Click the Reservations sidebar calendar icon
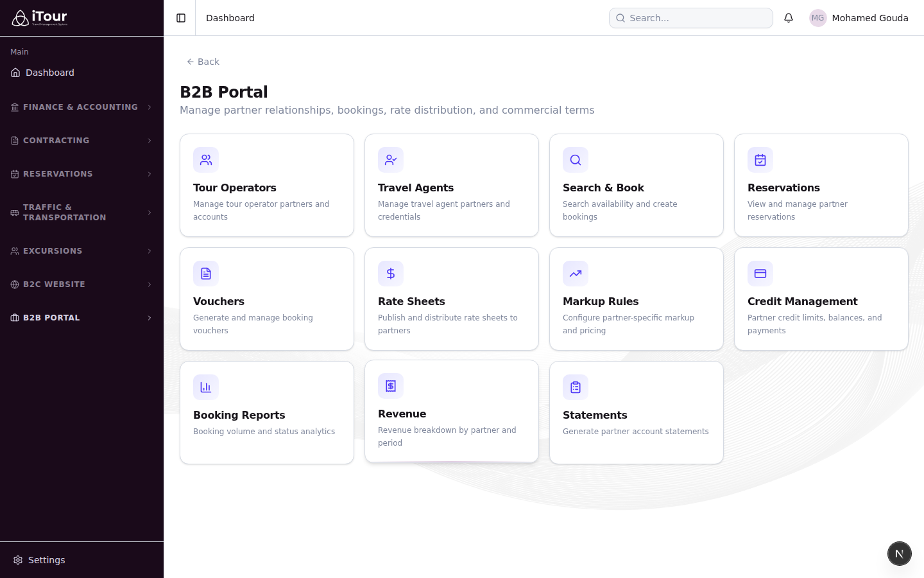924x578 pixels. click(15, 174)
